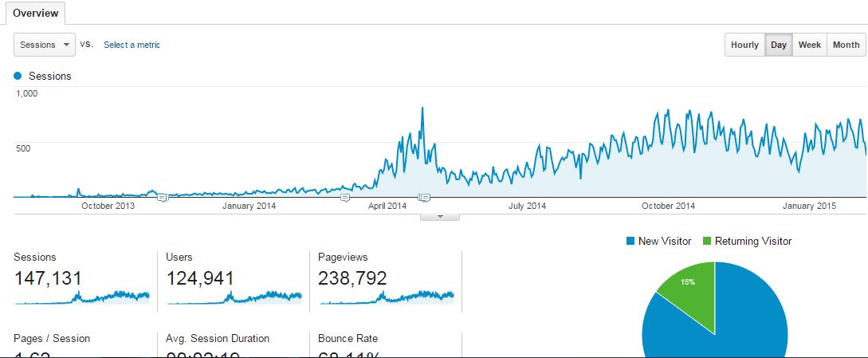This screenshot has height=358, width=868.
Task: Expand annotations drawer arrow below chart
Action: pyautogui.click(x=440, y=217)
